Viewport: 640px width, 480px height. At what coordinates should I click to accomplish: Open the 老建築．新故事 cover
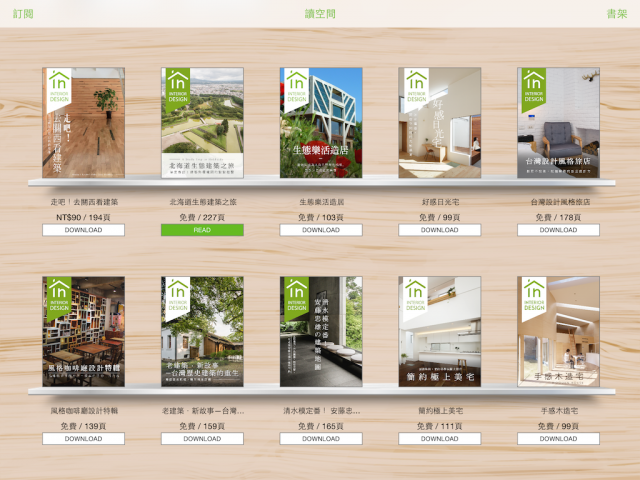click(202, 331)
